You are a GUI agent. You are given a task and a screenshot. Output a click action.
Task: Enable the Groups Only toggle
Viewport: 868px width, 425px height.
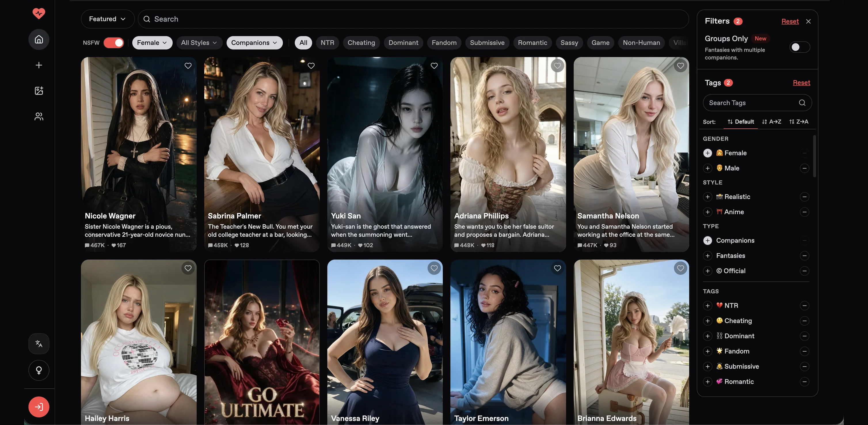(x=800, y=47)
